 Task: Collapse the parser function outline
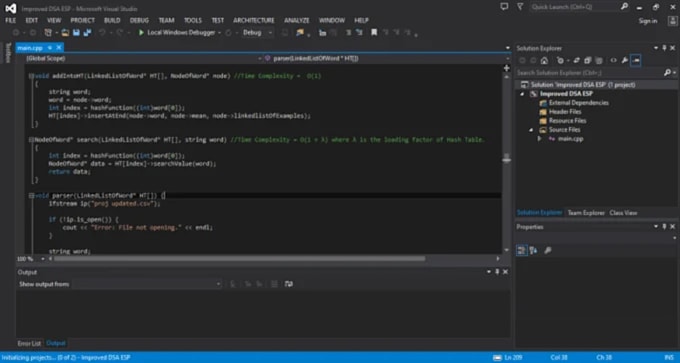pos(31,196)
